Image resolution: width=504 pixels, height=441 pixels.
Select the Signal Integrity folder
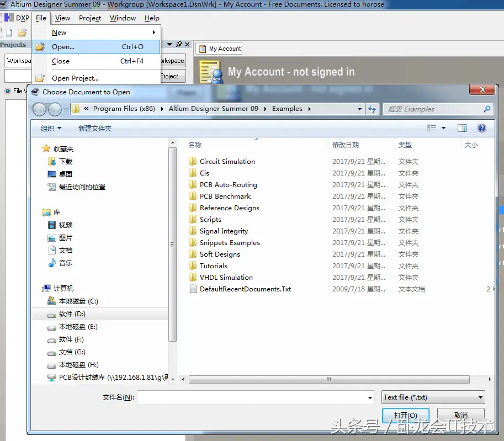[x=224, y=231]
